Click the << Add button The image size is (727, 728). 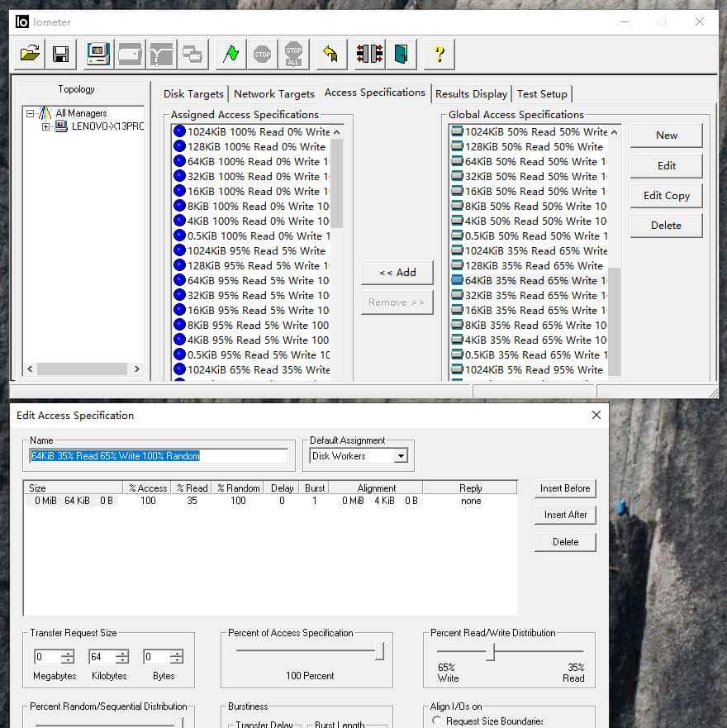pos(397,273)
